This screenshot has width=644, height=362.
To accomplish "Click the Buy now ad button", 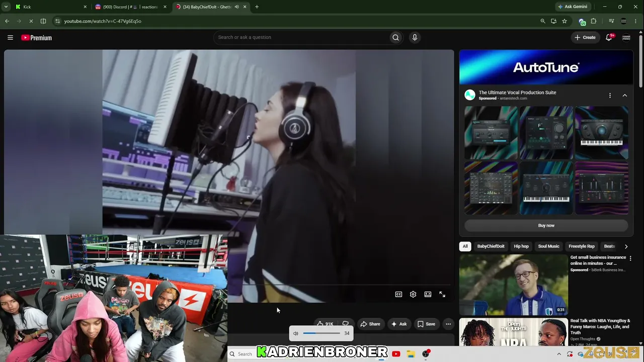I will (x=546, y=226).
